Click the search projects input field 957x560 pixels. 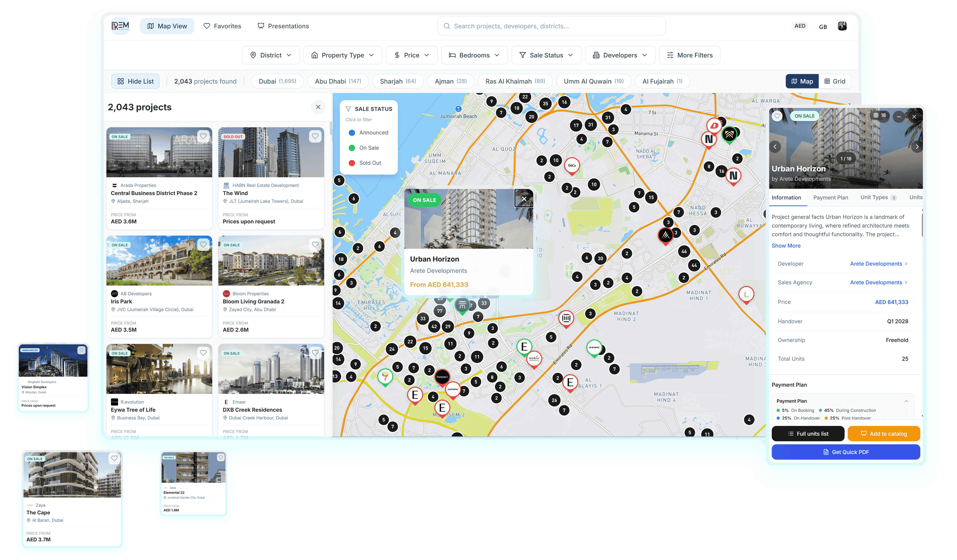(x=551, y=26)
